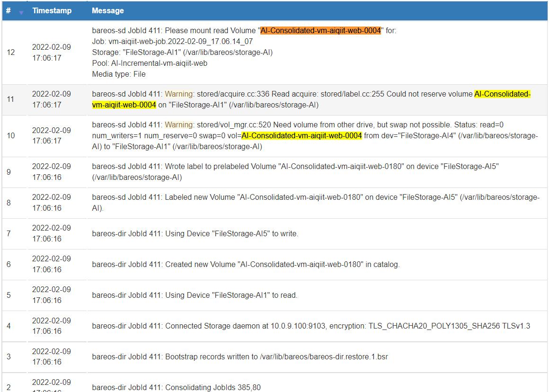Click the 'Created new Volume' catalog message

(246, 265)
